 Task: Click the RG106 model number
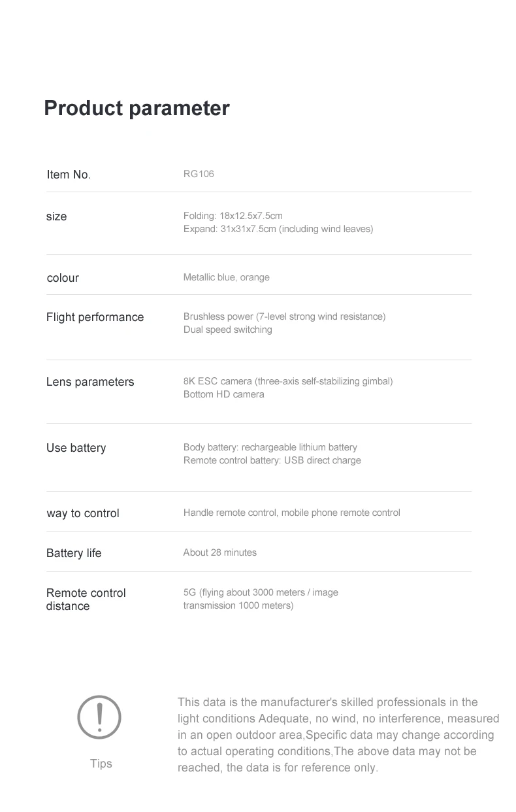tap(199, 174)
